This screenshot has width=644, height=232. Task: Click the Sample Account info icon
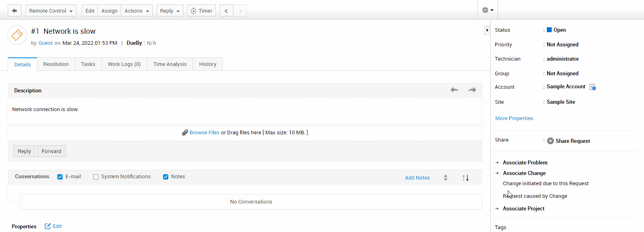point(592,87)
